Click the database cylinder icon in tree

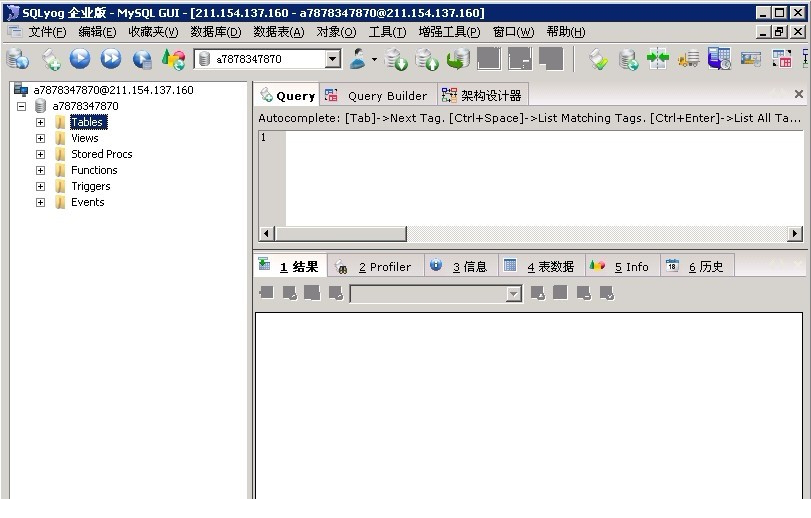point(40,106)
